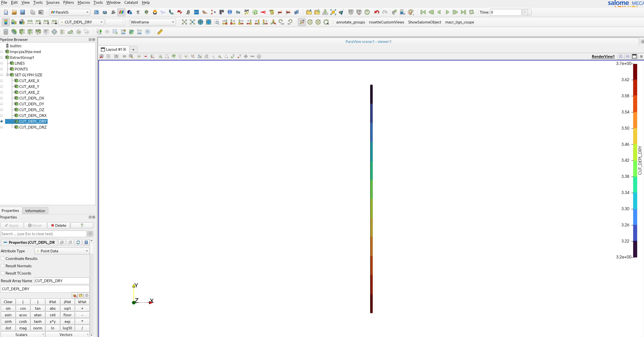
Task: Click the Clip filter icon
Action: pyautogui.click(x=22, y=32)
